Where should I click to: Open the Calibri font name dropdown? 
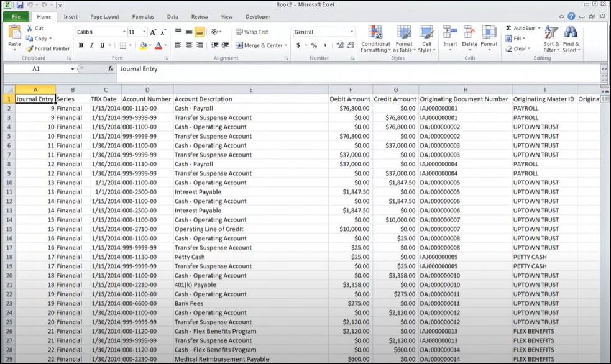(122, 32)
